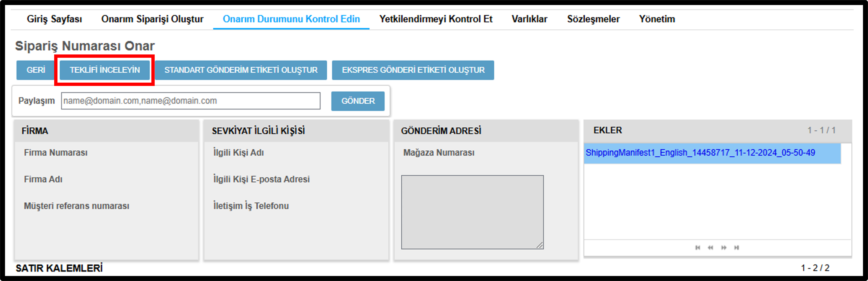Click the Ekler '1 - 1 / 1' counter

click(821, 130)
